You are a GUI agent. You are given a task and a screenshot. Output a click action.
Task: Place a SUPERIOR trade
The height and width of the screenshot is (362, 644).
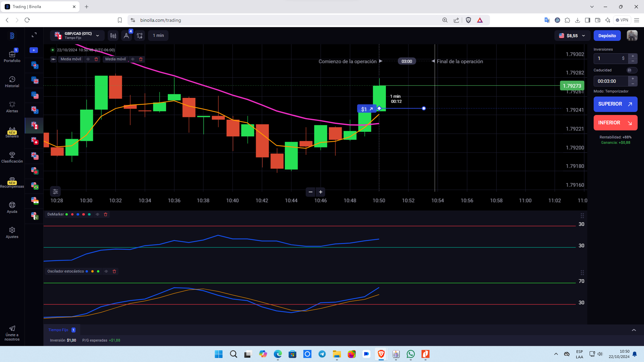point(615,104)
